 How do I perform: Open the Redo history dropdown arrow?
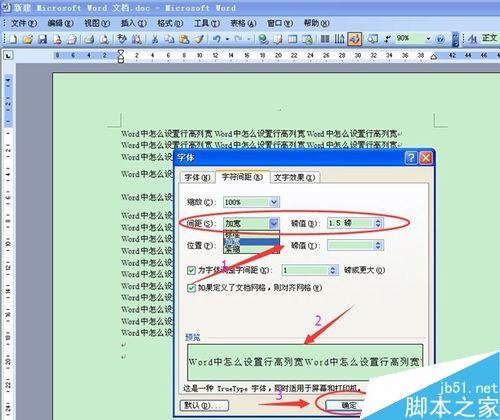pyautogui.click(x=249, y=39)
